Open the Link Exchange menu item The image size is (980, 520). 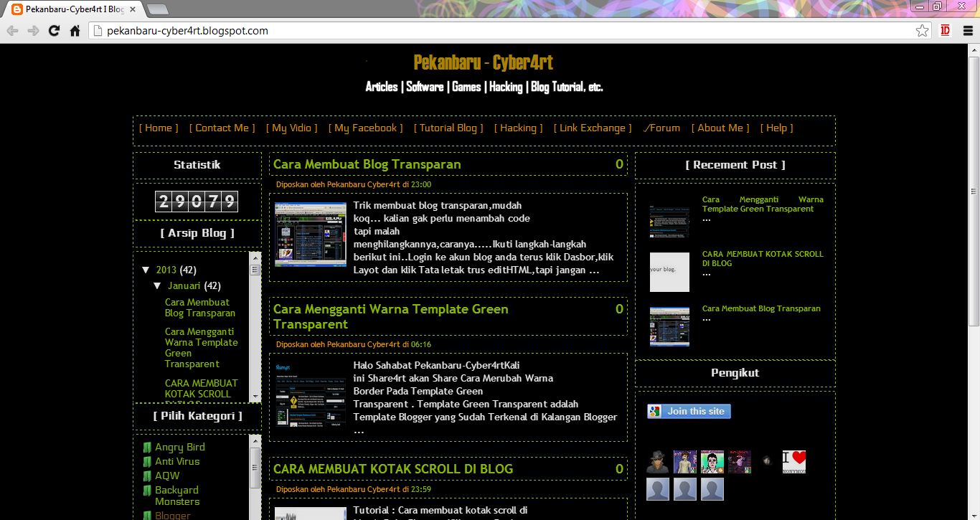coord(593,128)
